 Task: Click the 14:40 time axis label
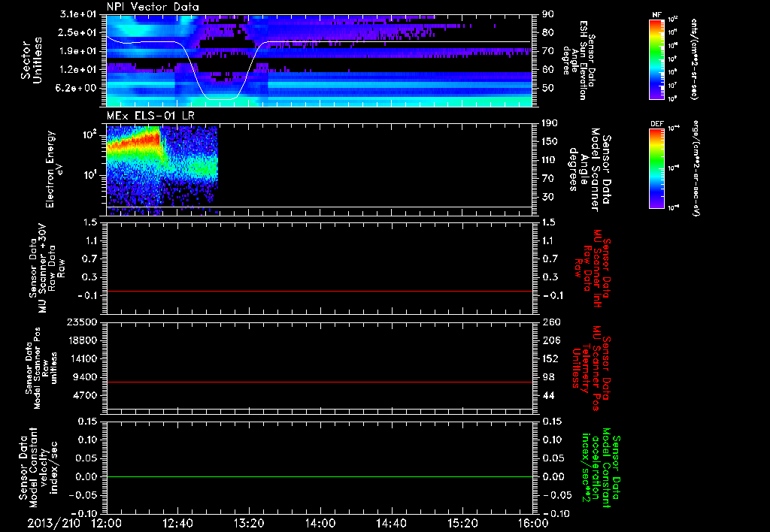pos(391,523)
